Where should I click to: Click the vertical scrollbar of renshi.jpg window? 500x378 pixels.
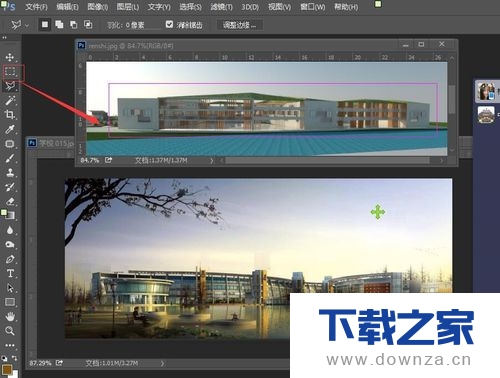[452, 99]
